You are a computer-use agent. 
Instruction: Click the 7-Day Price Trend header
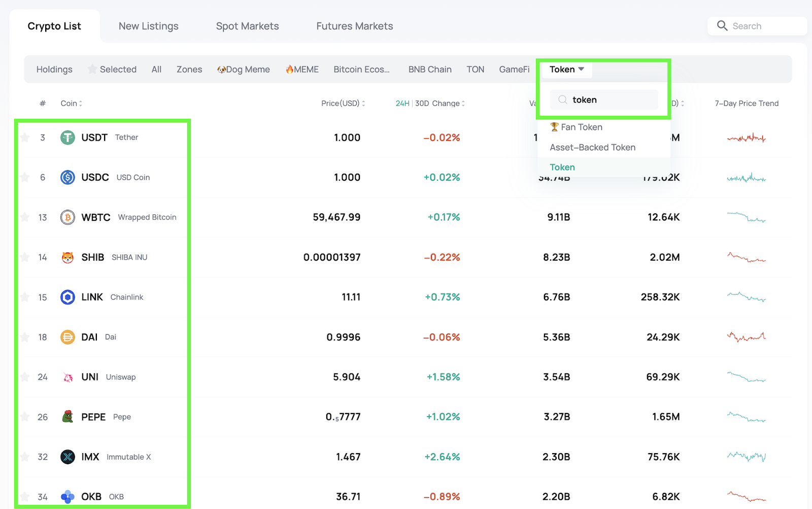(747, 104)
